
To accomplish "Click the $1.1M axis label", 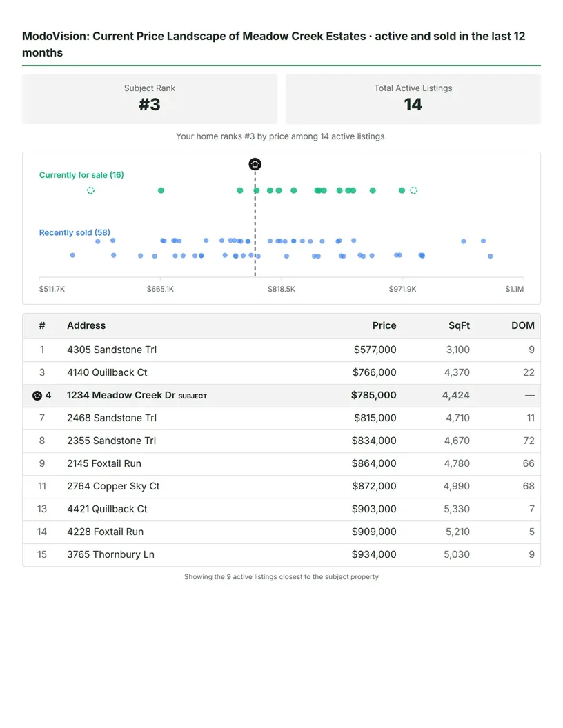I will [514, 289].
